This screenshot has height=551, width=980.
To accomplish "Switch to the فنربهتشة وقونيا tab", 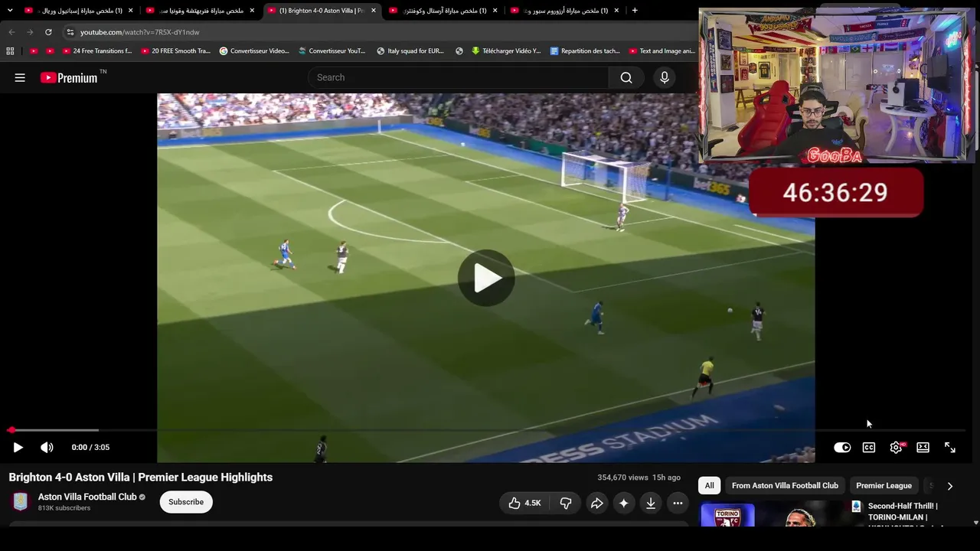I will coord(201,11).
